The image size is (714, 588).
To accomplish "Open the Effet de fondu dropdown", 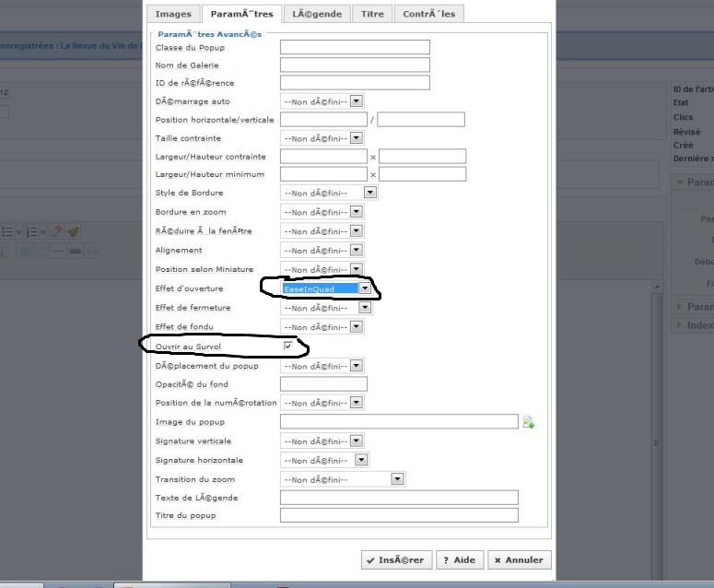I will 357,327.
